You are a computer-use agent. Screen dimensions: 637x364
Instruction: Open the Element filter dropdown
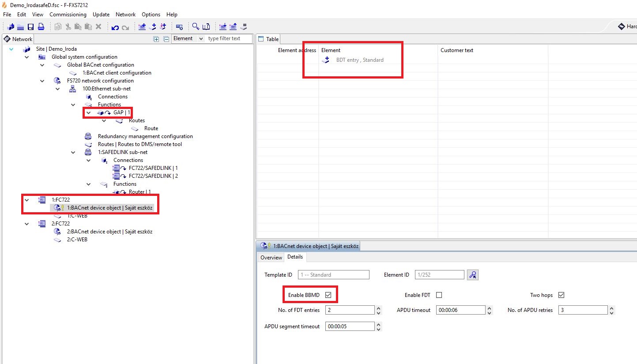coord(201,39)
